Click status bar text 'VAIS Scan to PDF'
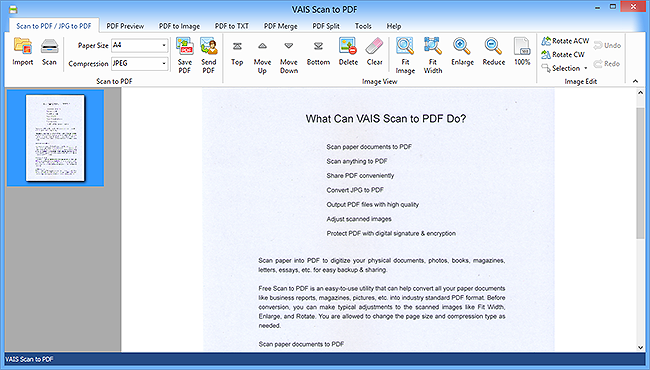The height and width of the screenshot is (370, 650). click(x=29, y=359)
